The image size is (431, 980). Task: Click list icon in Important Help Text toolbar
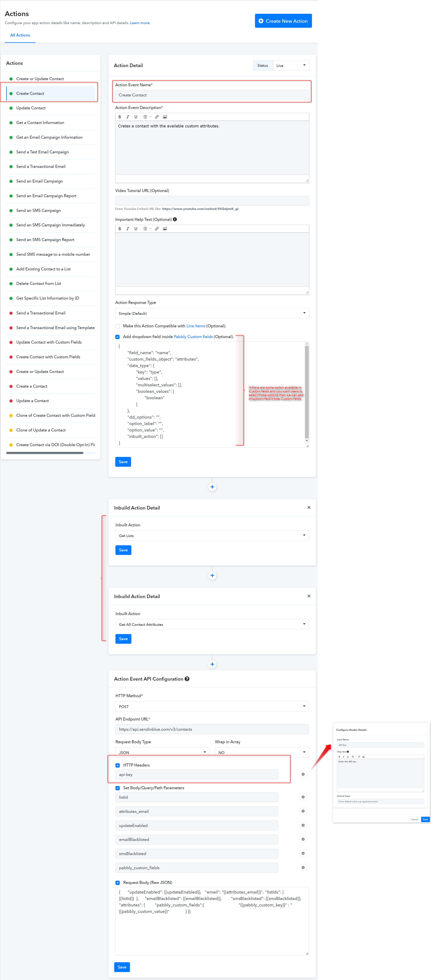(145, 229)
